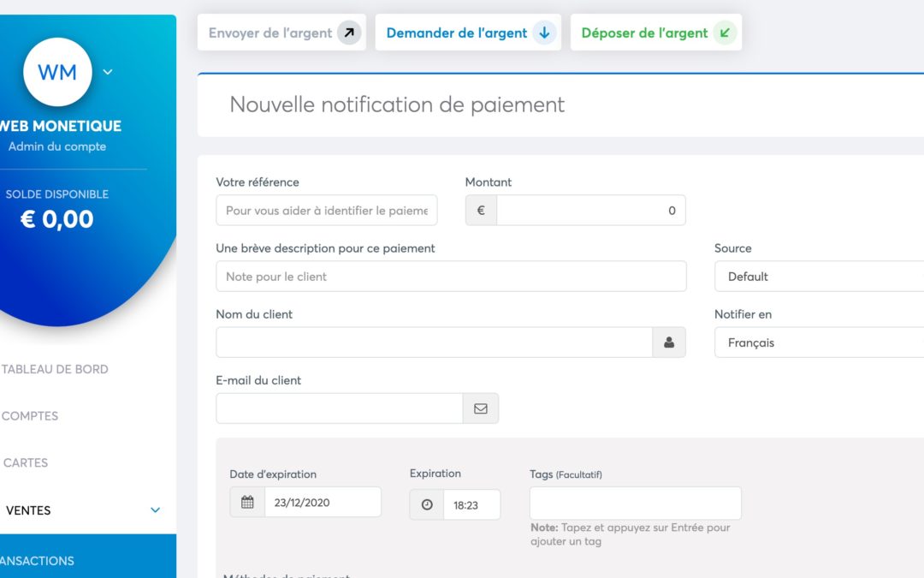Screen dimensions: 924x578
Task: Focus the Montant amount field
Action: (591, 211)
